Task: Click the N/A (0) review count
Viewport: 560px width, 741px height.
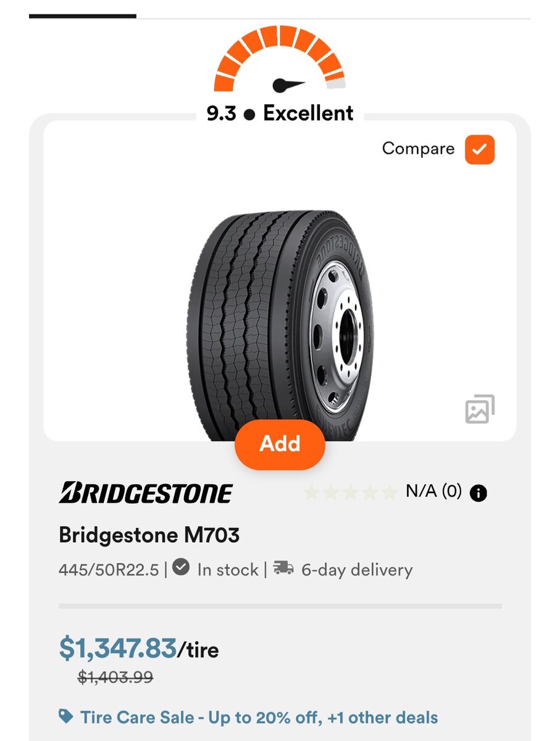Action: click(x=433, y=492)
